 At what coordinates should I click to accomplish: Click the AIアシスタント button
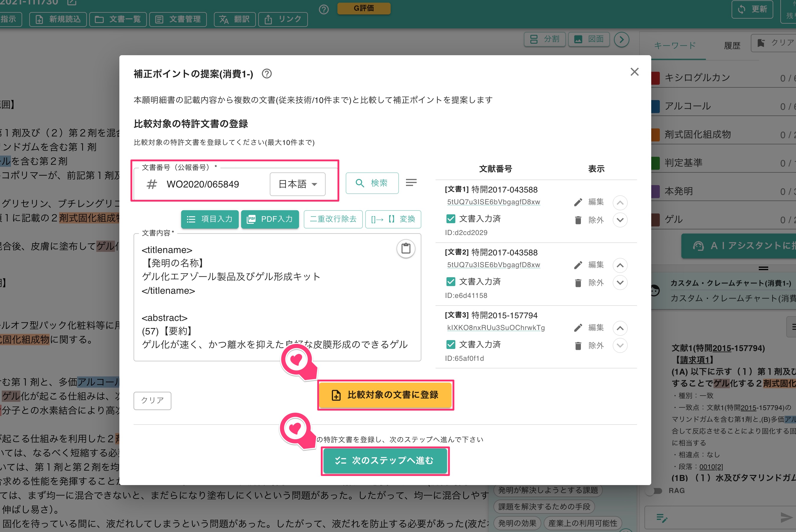[739, 246]
